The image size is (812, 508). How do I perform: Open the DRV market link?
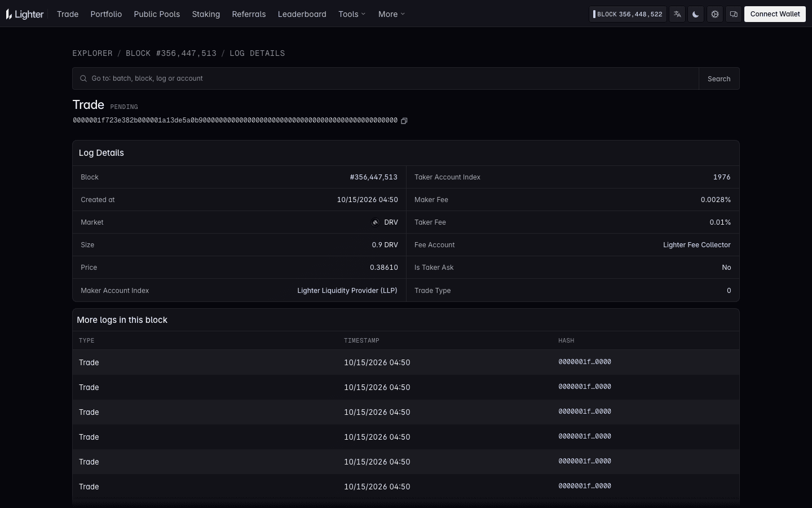coord(391,222)
